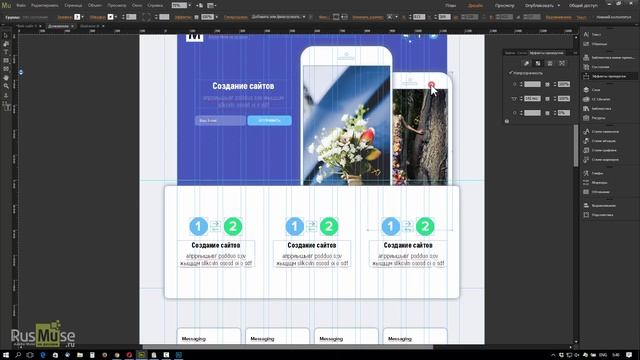Open the Страница menu

coord(73,6)
